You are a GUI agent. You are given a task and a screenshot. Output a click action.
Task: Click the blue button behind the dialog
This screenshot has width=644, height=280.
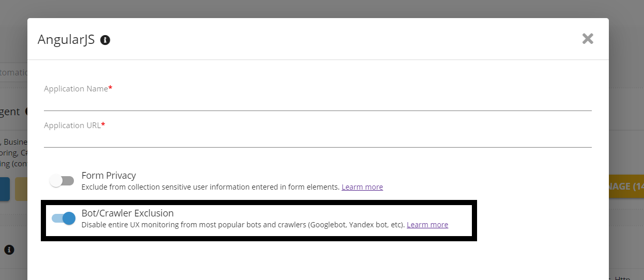point(5,189)
